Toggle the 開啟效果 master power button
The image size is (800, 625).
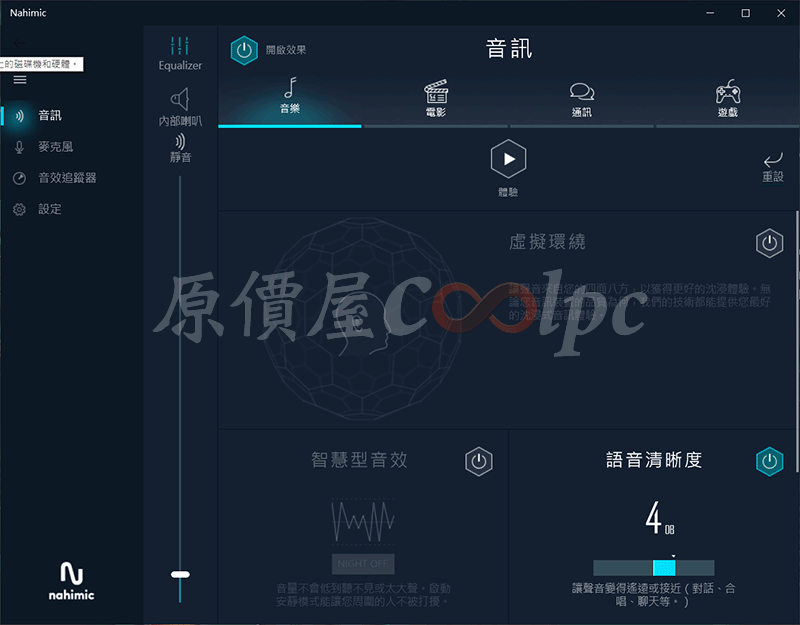244,50
